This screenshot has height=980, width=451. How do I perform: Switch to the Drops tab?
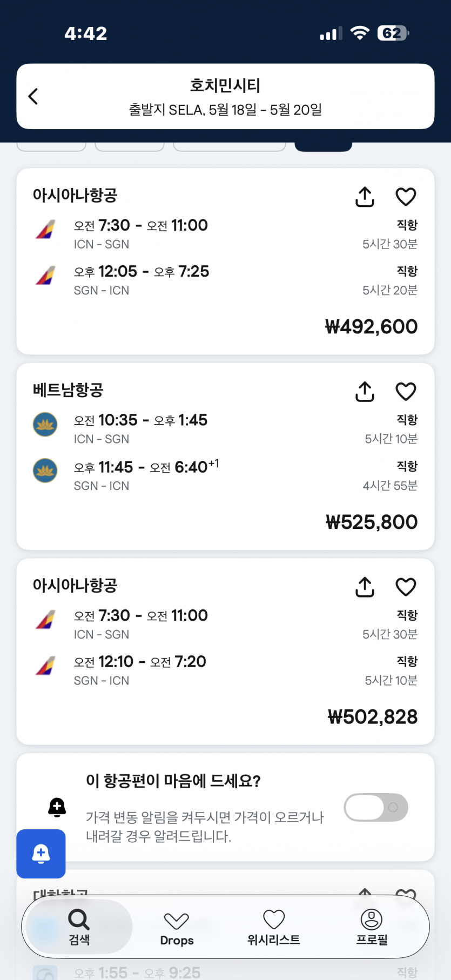[177, 928]
